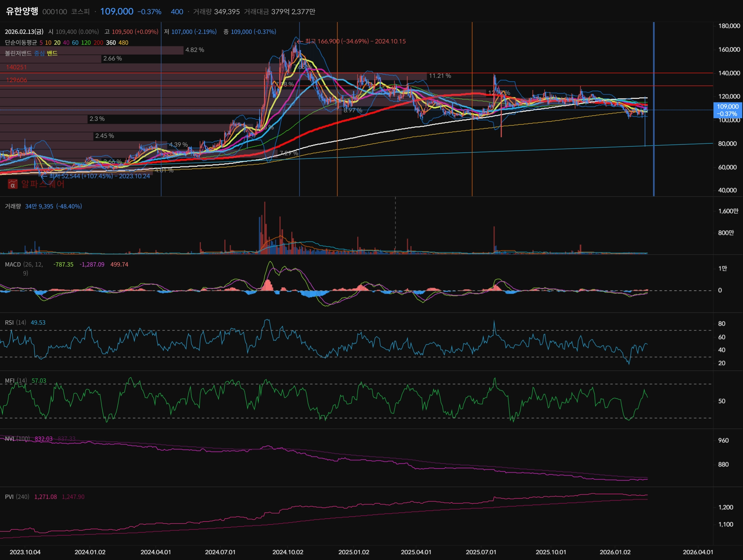
Task: Click the MFI (14) indicator label
Action: coord(16,381)
